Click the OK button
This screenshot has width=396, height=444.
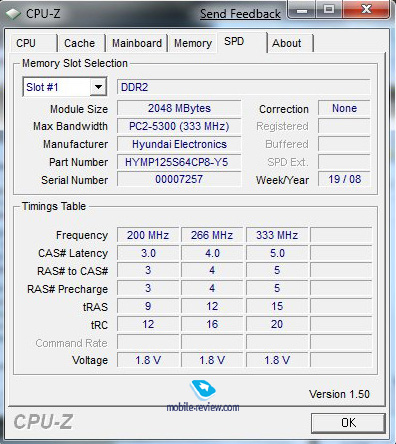pos(348,423)
